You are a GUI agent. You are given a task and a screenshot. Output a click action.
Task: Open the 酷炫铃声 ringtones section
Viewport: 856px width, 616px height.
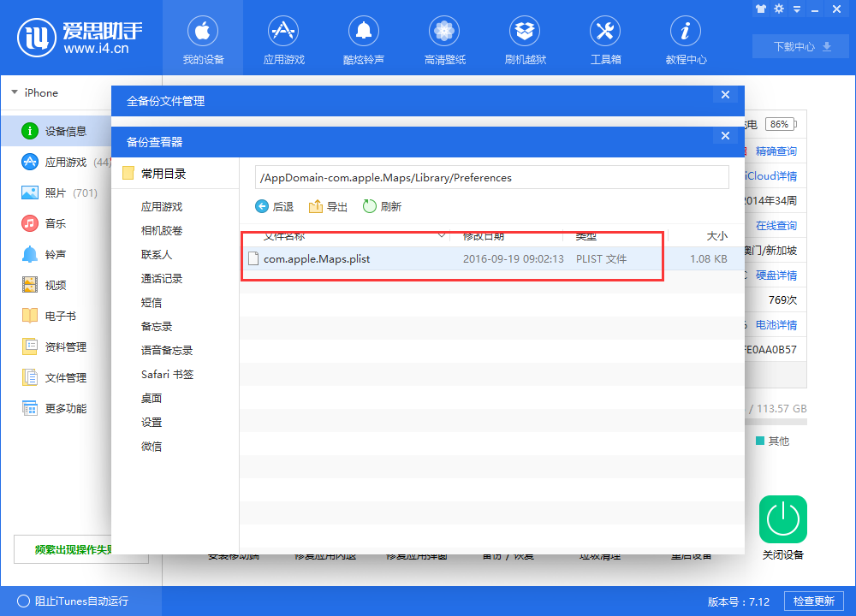pos(364,38)
